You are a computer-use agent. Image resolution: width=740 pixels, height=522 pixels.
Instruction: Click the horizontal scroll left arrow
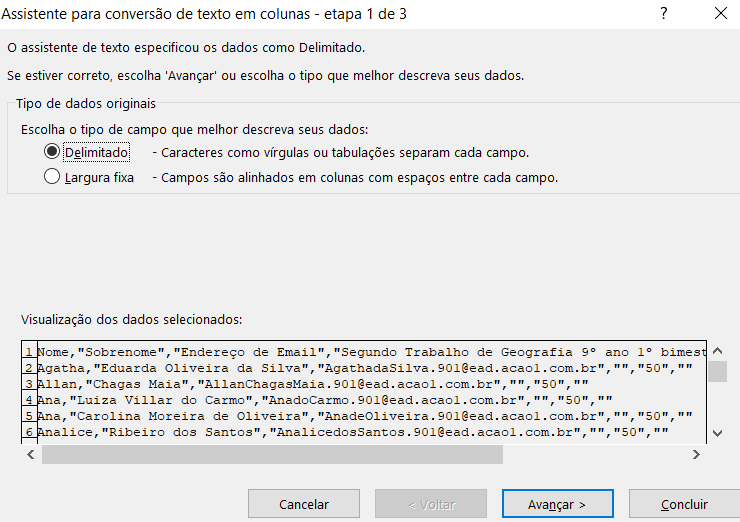coord(31,454)
